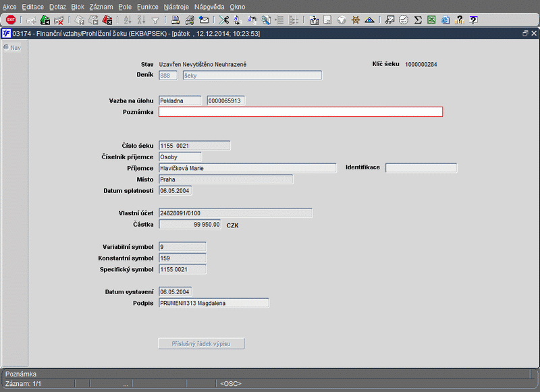Click the red cancel query icon

tap(107, 20)
